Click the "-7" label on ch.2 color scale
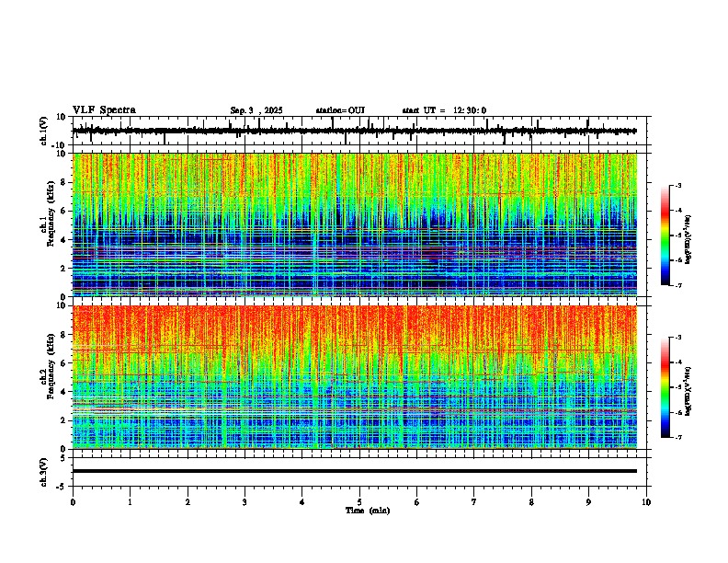This screenshot has height=563, width=728. tap(678, 437)
